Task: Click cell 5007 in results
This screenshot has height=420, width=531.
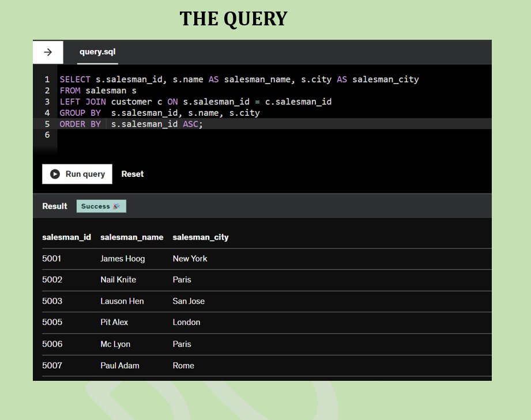Action: pos(52,365)
